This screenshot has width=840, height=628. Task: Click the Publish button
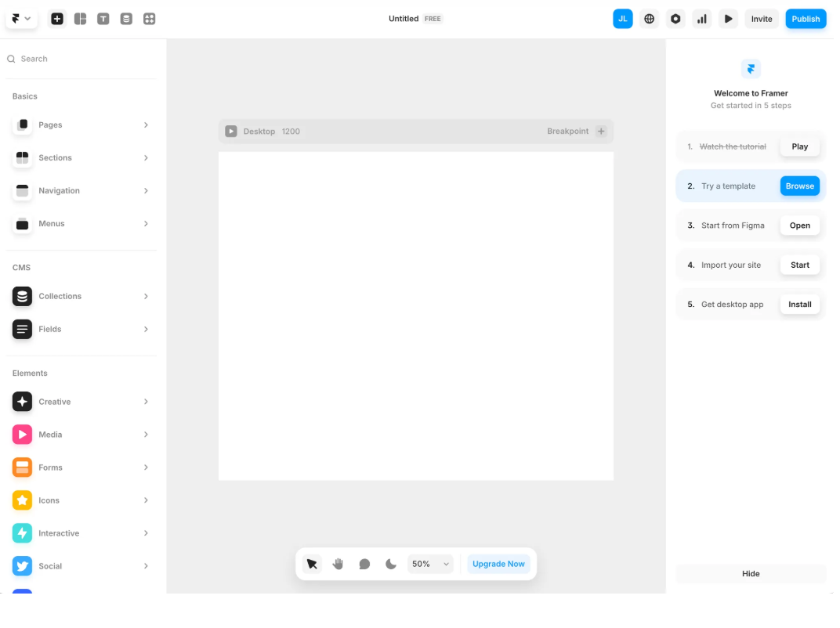806,19
